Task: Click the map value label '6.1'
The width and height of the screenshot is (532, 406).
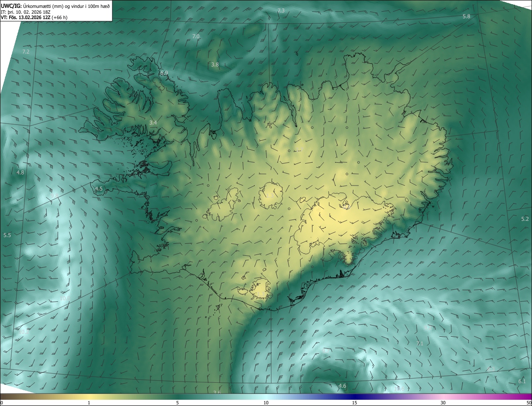Action: click(x=522, y=382)
